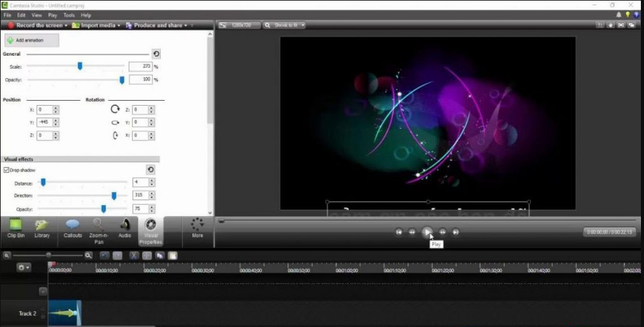
Task: Open the Library tab
Action: pyautogui.click(x=42, y=229)
